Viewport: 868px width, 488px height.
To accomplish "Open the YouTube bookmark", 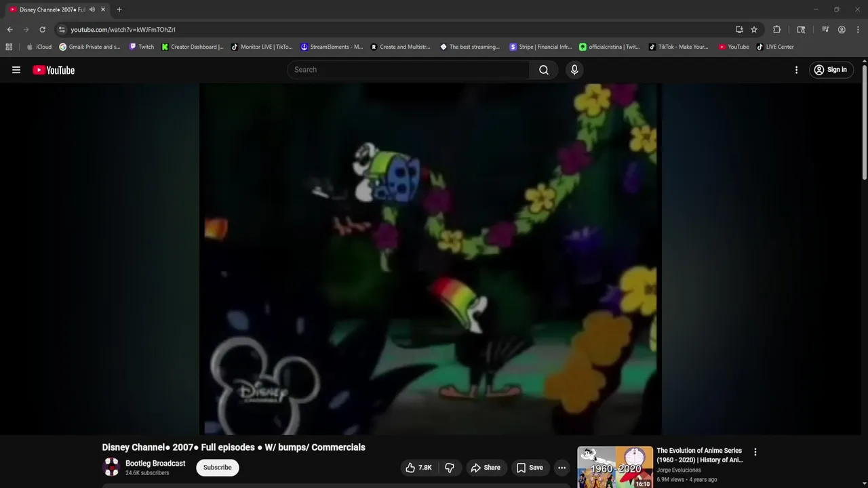I will (x=734, y=47).
